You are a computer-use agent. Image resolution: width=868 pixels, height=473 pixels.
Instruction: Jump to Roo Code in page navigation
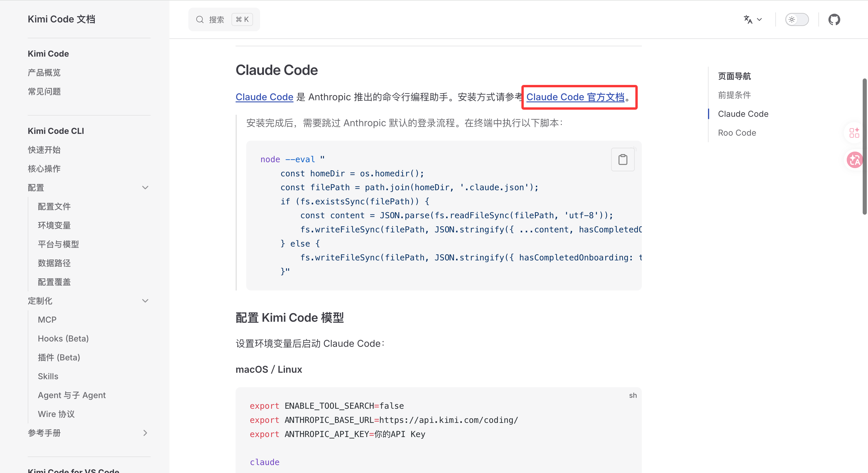pos(737,133)
